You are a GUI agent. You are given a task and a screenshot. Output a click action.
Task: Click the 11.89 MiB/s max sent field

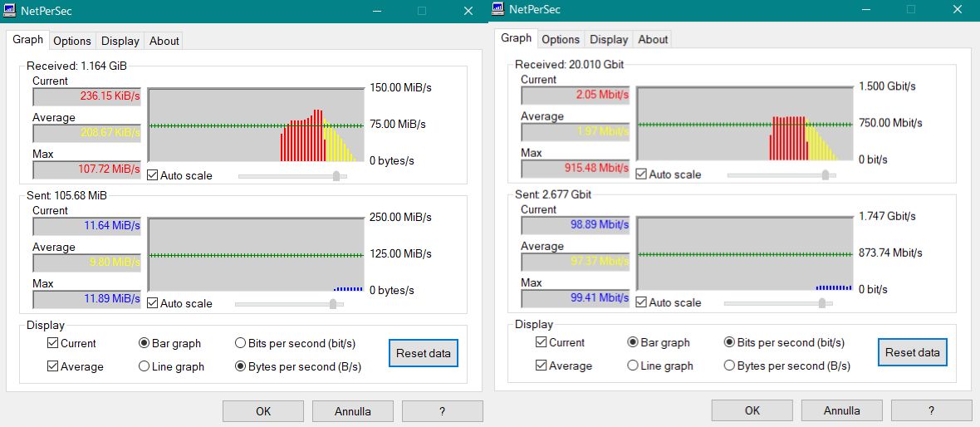click(87, 299)
